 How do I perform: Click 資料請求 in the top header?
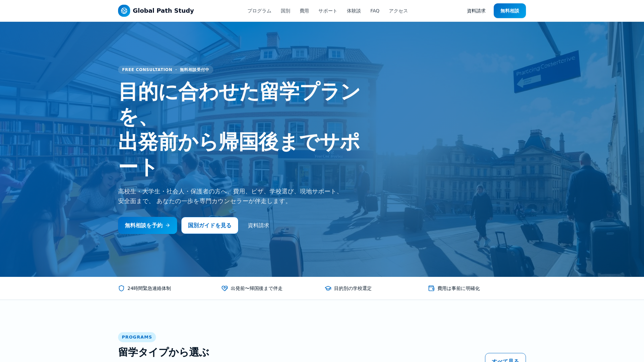(476, 11)
